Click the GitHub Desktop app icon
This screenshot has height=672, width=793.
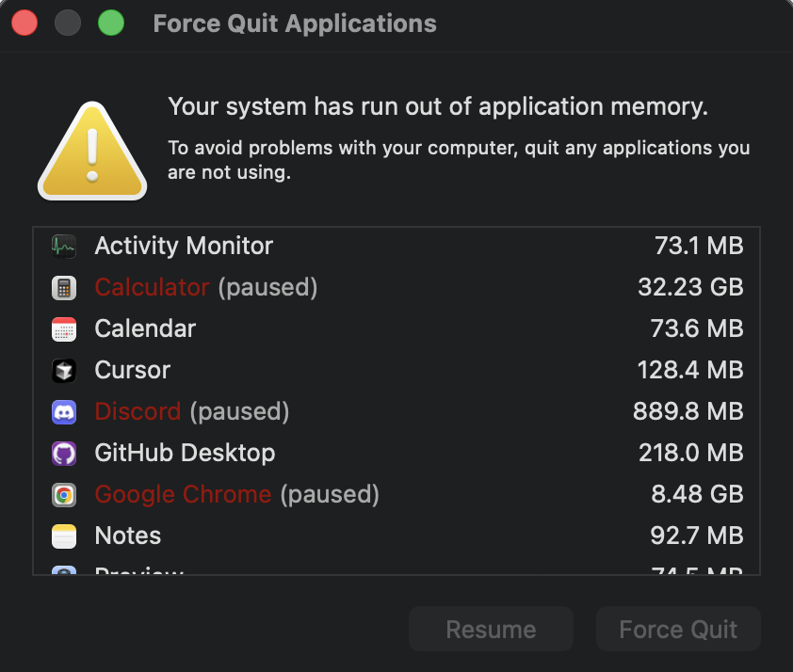click(x=64, y=453)
